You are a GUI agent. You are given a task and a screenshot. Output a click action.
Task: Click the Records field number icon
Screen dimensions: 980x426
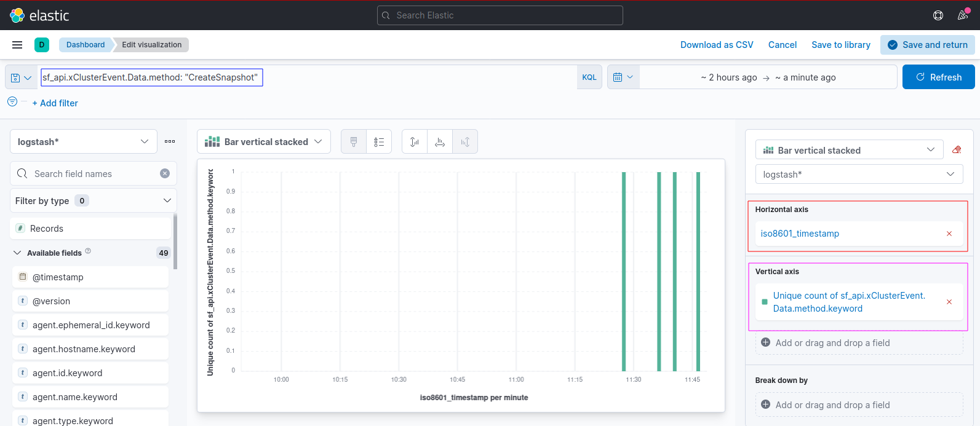tap(20, 228)
